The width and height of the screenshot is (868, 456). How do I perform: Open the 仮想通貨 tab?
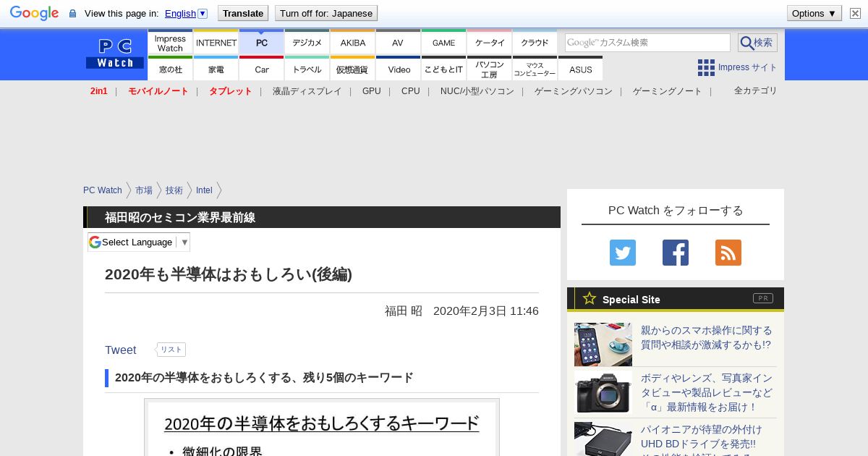click(x=352, y=69)
